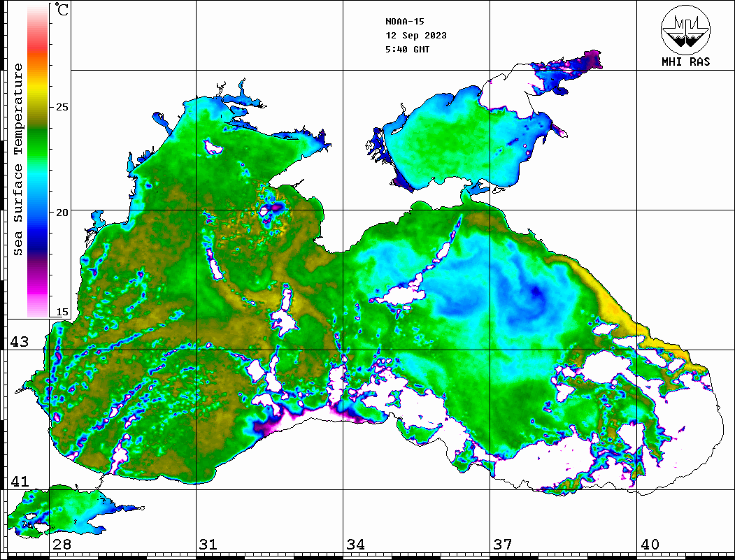Click the 'Sea Surface Temperature' vertical label
The image size is (735, 560).
click(17, 159)
